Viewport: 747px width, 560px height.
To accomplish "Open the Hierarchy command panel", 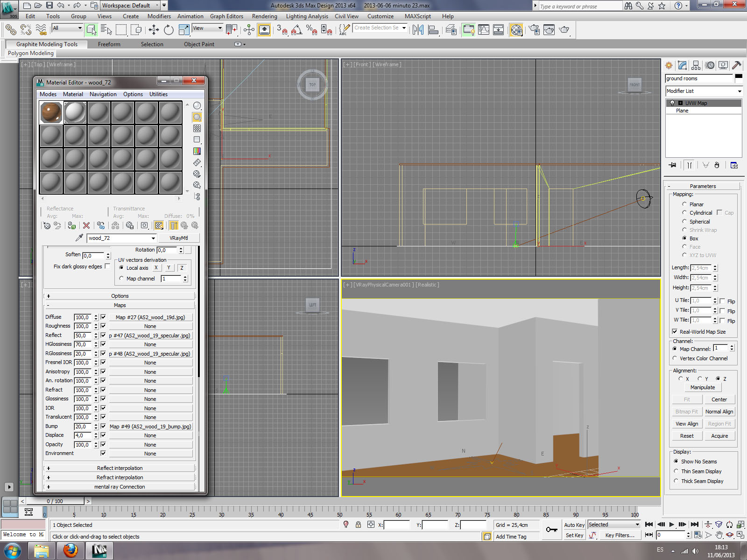I will click(696, 65).
